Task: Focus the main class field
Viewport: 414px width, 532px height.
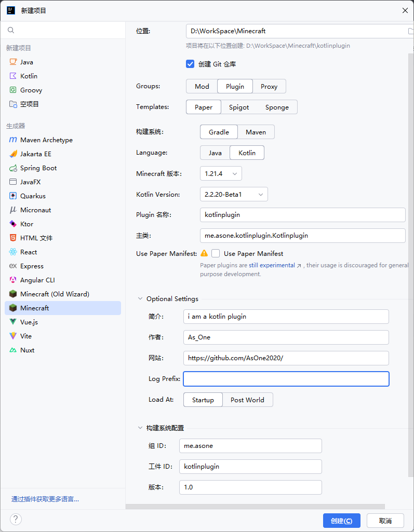Action: click(x=303, y=236)
